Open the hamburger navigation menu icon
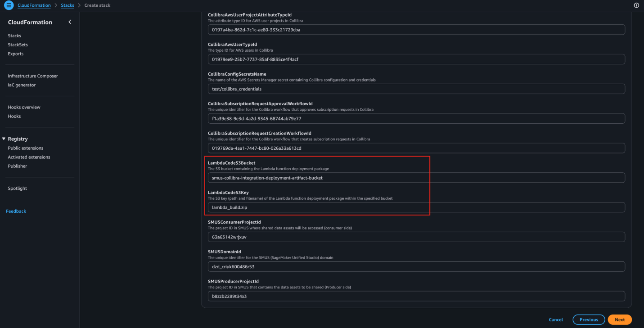 (9, 5)
